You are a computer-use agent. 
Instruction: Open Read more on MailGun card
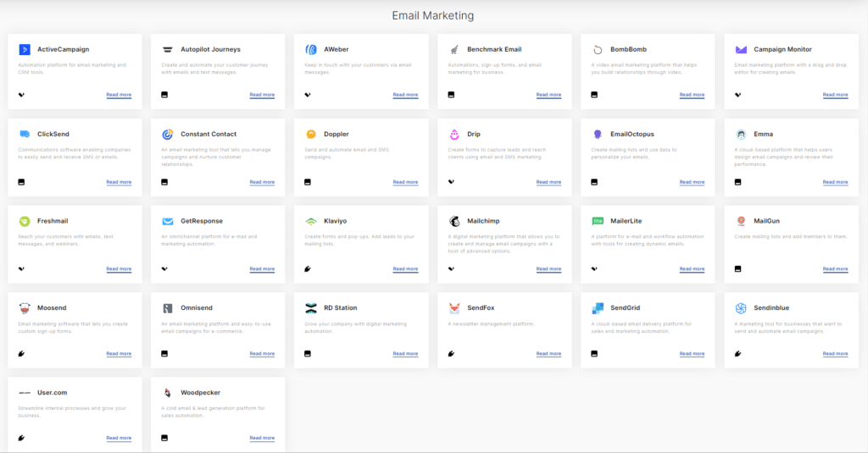835,268
